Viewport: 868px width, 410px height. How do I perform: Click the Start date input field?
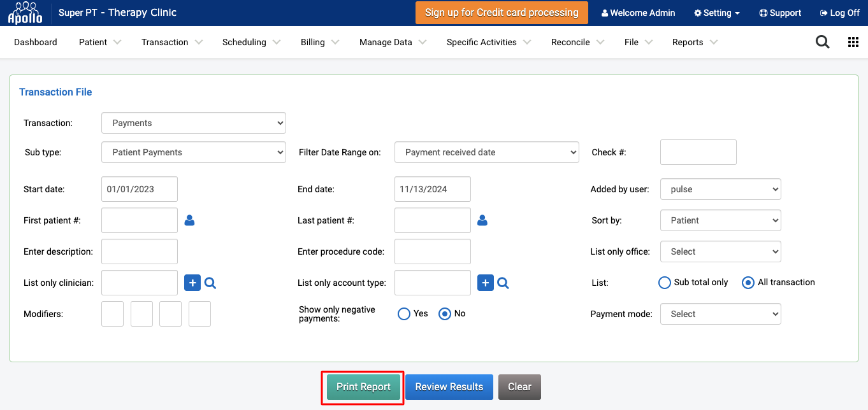click(139, 189)
